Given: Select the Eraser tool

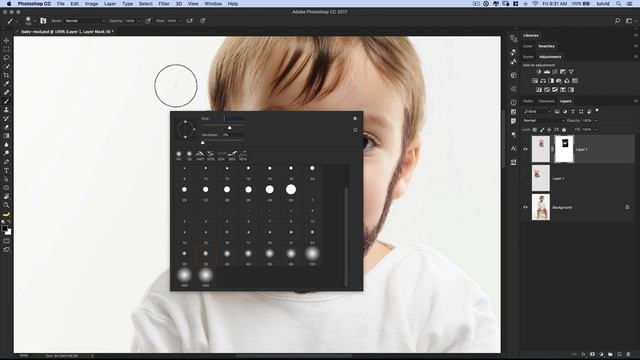Looking at the screenshot, I should coord(6,127).
